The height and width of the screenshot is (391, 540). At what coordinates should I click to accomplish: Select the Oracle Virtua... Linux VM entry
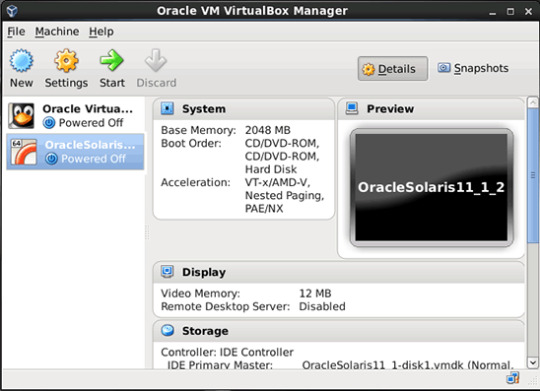(x=75, y=116)
